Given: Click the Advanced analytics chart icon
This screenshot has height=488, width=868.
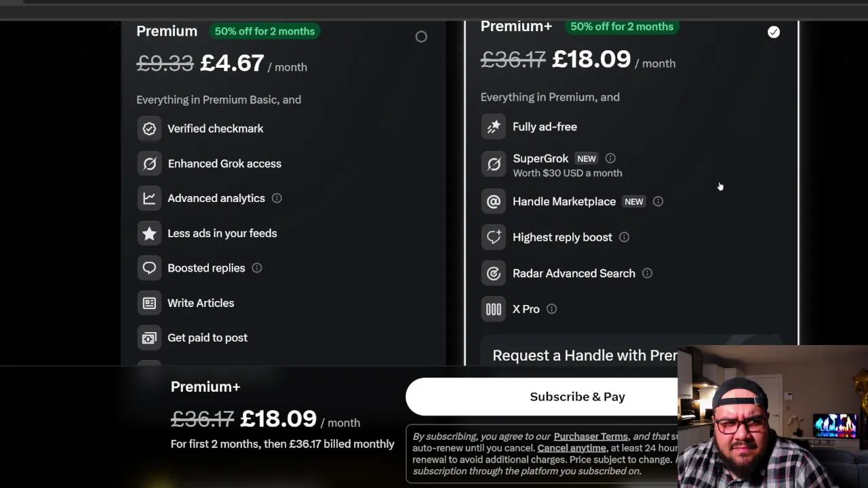Looking at the screenshot, I should [x=149, y=198].
